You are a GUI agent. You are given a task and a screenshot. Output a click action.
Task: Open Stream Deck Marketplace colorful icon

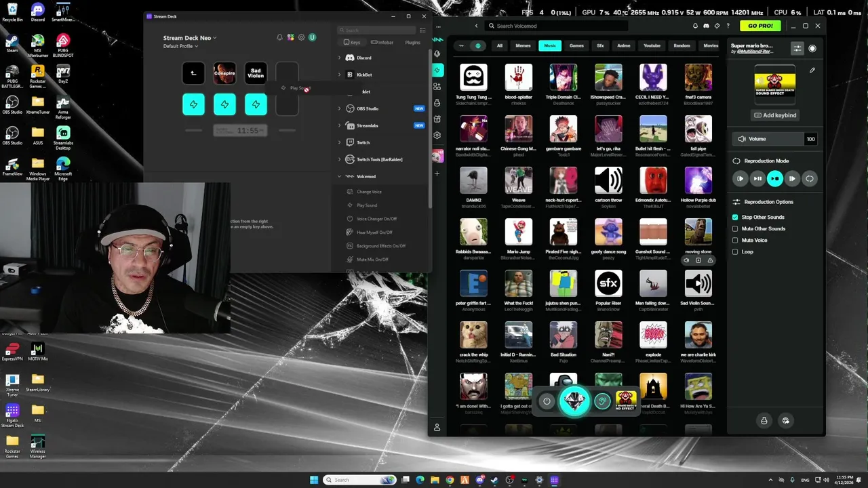(290, 37)
